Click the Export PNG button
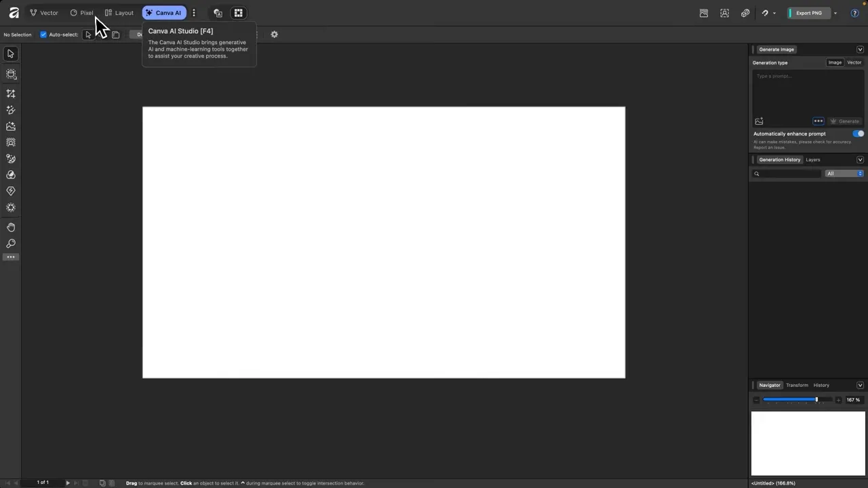 click(x=808, y=13)
